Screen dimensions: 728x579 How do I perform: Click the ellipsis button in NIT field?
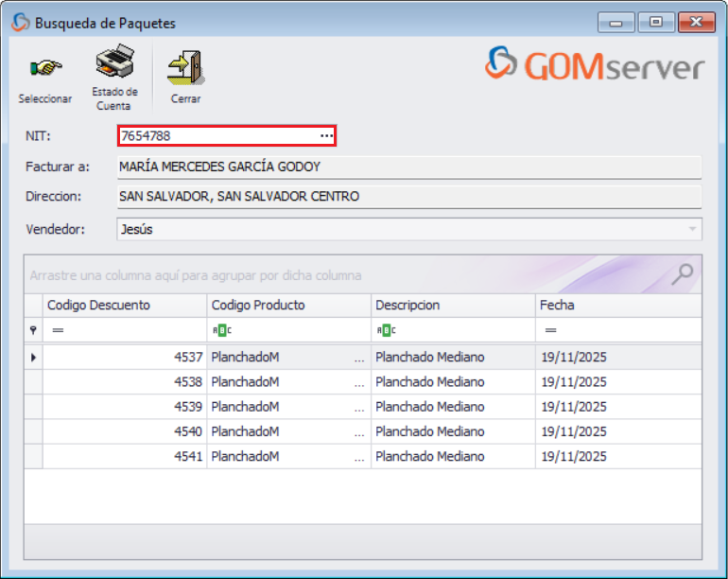tap(326, 136)
